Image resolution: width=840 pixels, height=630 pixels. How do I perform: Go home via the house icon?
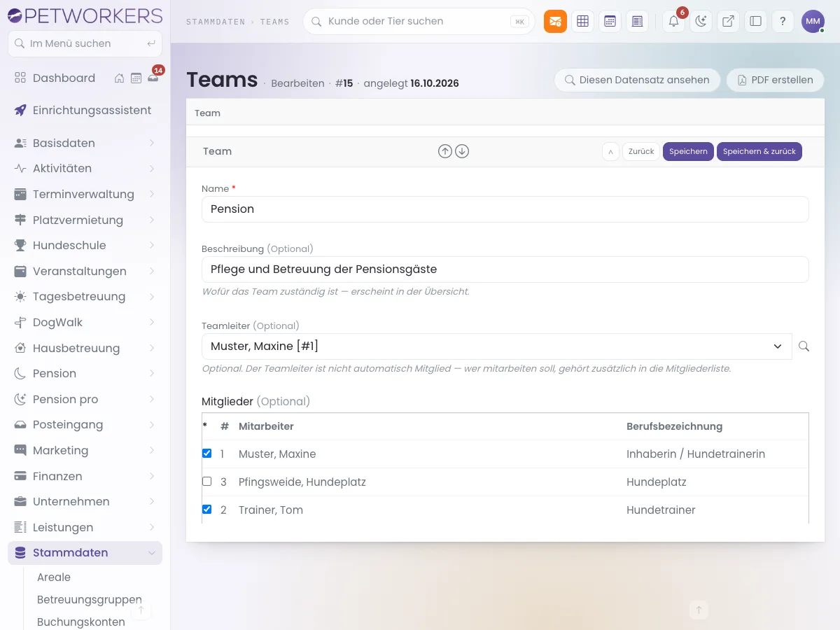pyautogui.click(x=120, y=78)
